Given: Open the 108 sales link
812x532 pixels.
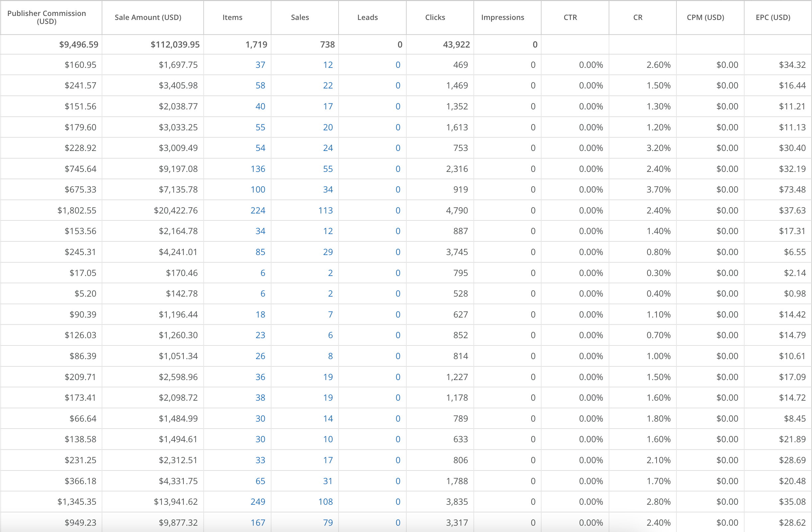Looking at the screenshot, I should (x=325, y=502).
